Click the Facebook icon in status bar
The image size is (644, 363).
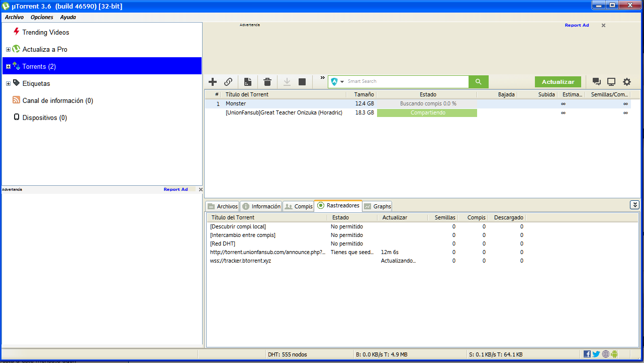point(587,354)
